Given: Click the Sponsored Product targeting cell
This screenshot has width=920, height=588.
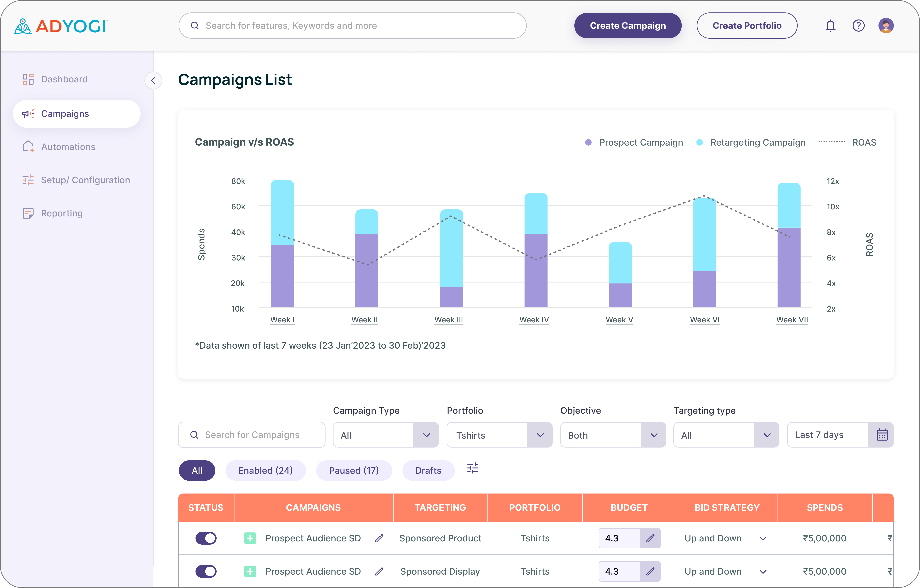Looking at the screenshot, I should [440, 538].
